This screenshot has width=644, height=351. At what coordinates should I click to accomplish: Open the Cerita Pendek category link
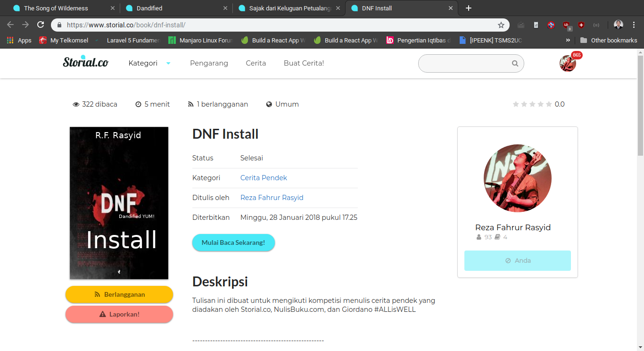[264, 178]
